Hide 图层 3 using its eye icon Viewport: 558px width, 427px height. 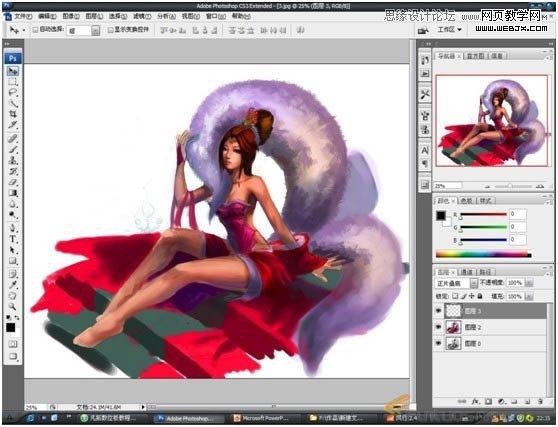(438, 311)
